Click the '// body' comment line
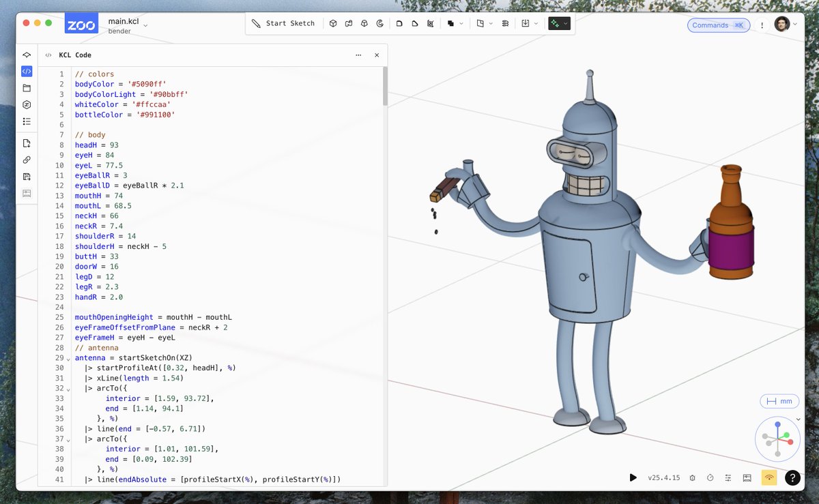Image resolution: width=819 pixels, height=504 pixels. click(x=90, y=135)
